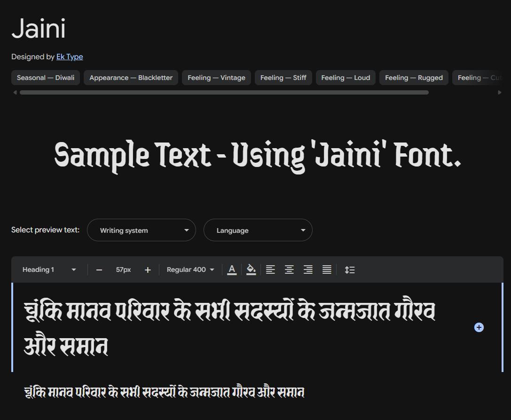Click the Jaini font title
This screenshot has width=511, height=420.
[39, 29]
